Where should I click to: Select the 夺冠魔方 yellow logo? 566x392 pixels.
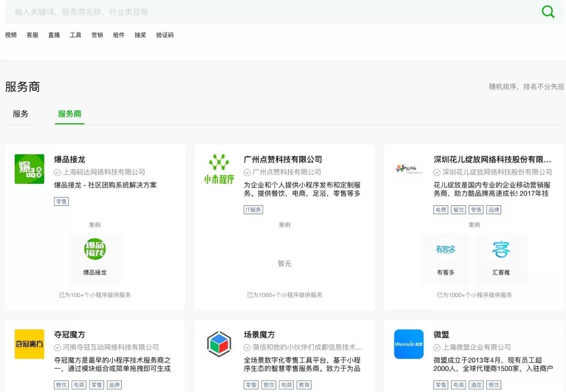coord(29,344)
